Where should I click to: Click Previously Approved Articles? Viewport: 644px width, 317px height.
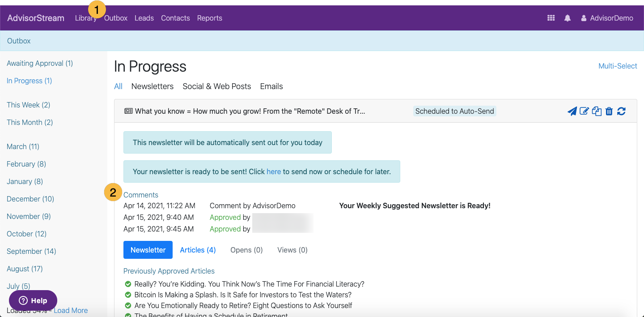[x=169, y=271]
